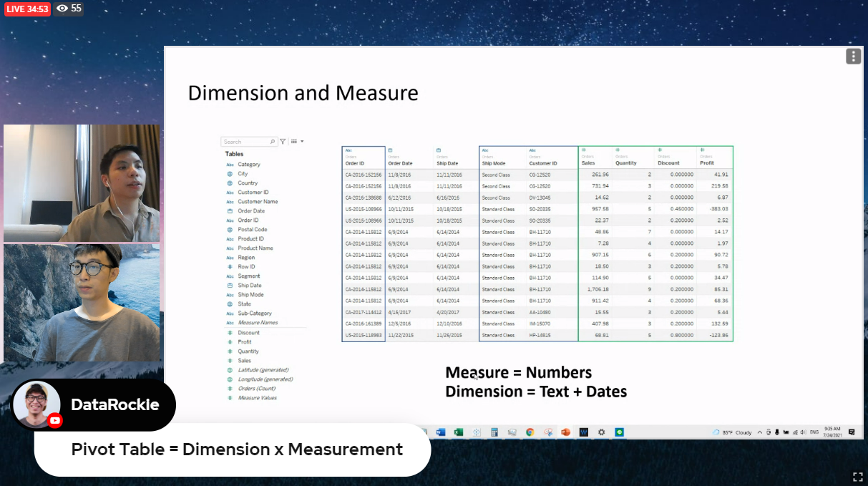Click inside the Tables search field
This screenshot has height=486, width=868.
tap(247, 141)
